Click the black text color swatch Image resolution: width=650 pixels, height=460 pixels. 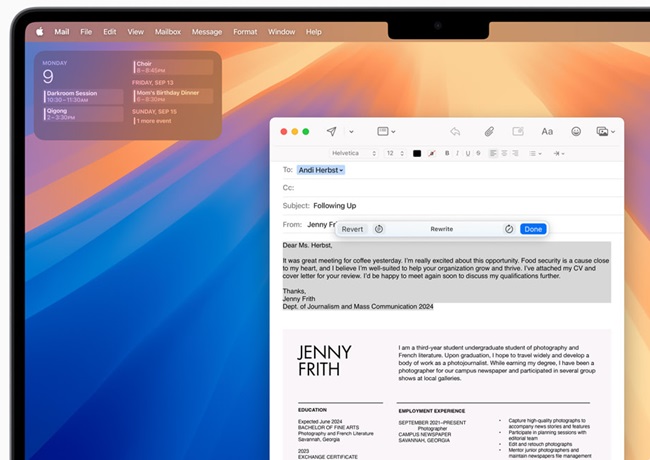[x=417, y=153]
